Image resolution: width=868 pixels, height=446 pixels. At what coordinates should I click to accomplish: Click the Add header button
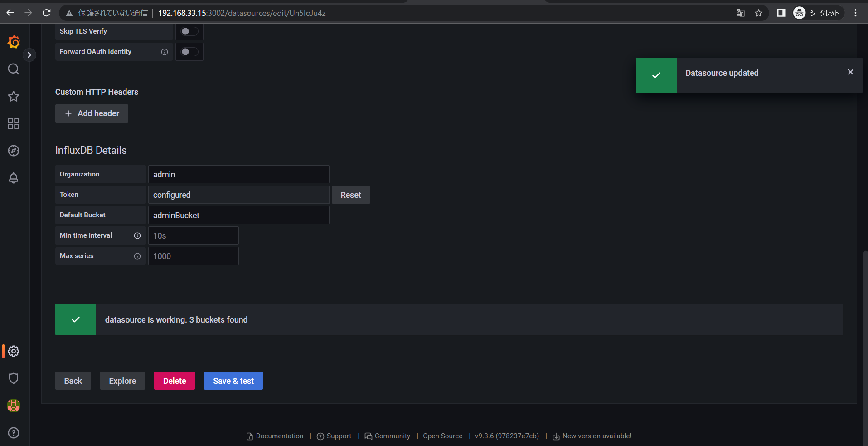point(92,113)
